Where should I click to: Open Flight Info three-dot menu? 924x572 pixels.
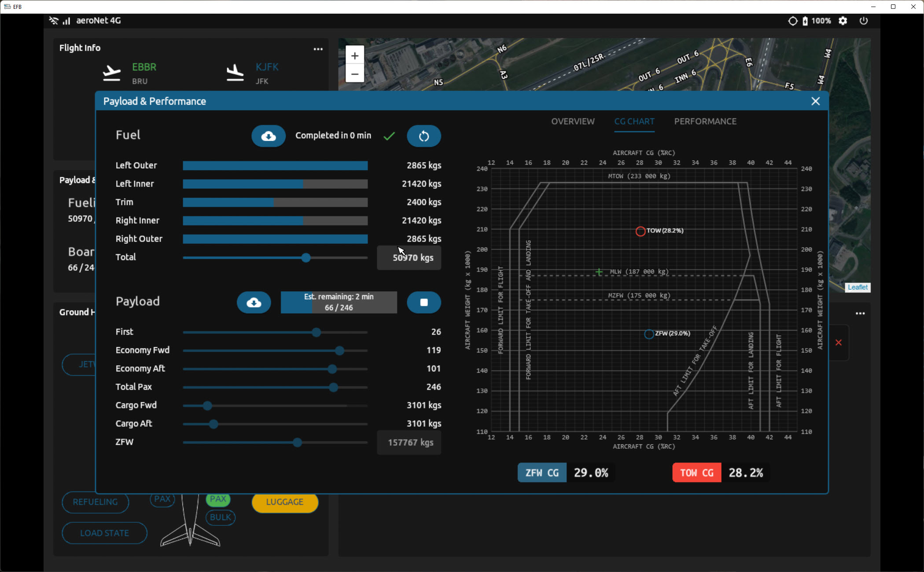[x=318, y=49]
